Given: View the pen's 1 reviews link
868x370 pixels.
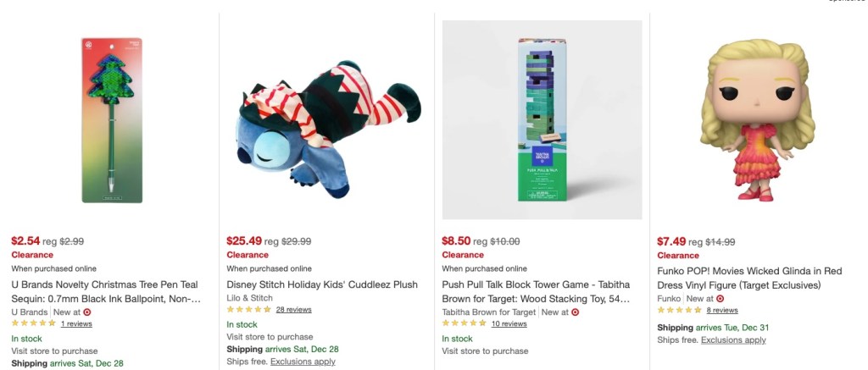Looking at the screenshot, I should coord(76,323).
